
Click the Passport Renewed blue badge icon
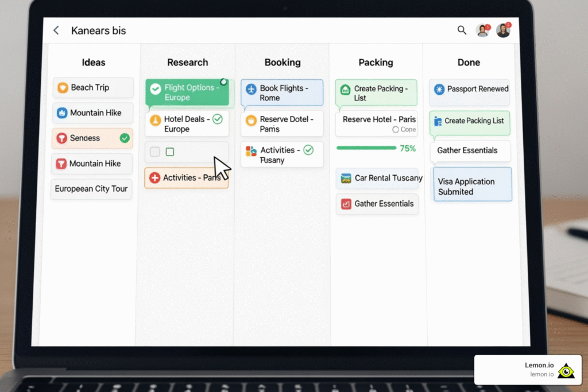tap(439, 89)
